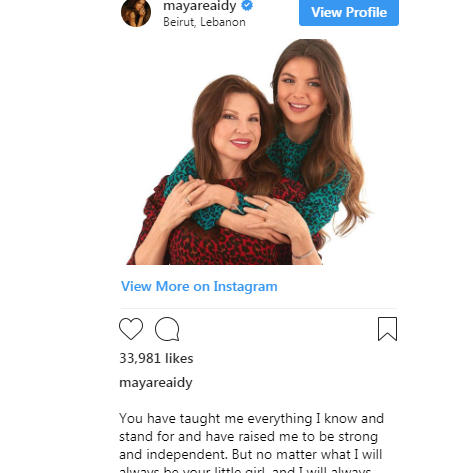The width and height of the screenshot is (461, 473).
Task: Click the blue verified badge next to mayareaidy
Action: click(247, 5)
